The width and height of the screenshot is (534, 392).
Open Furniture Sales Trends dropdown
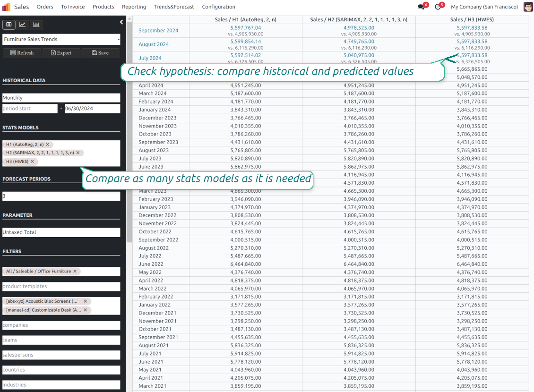coord(61,39)
